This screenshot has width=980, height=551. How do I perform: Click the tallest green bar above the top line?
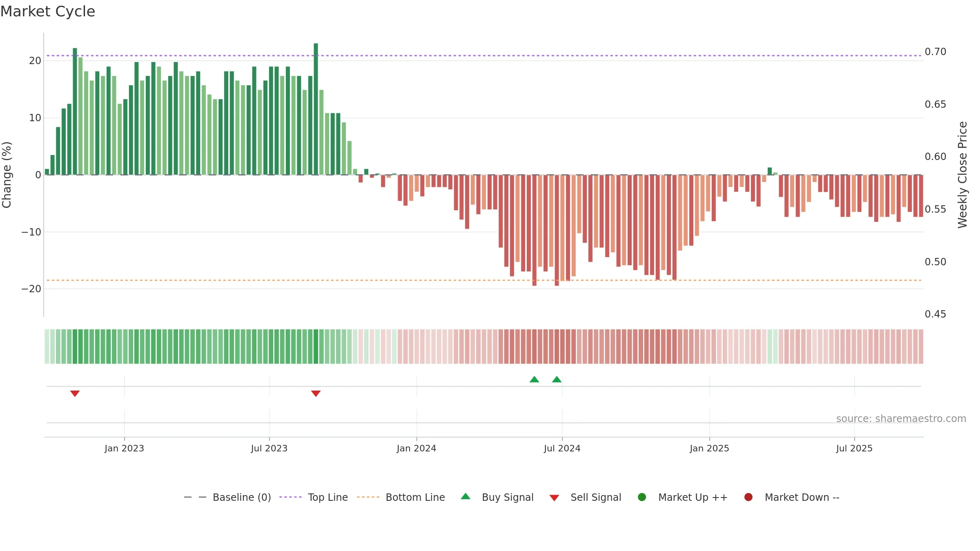click(x=316, y=109)
